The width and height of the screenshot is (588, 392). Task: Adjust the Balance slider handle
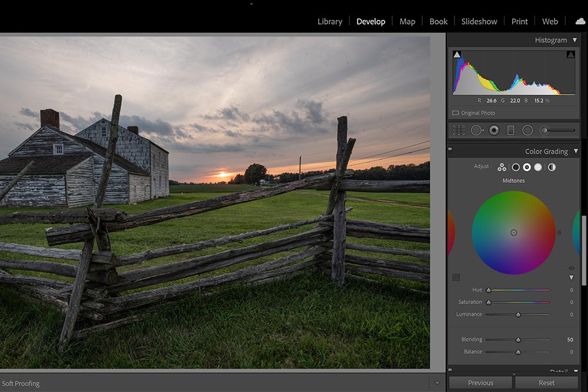(x=518, y=352)
